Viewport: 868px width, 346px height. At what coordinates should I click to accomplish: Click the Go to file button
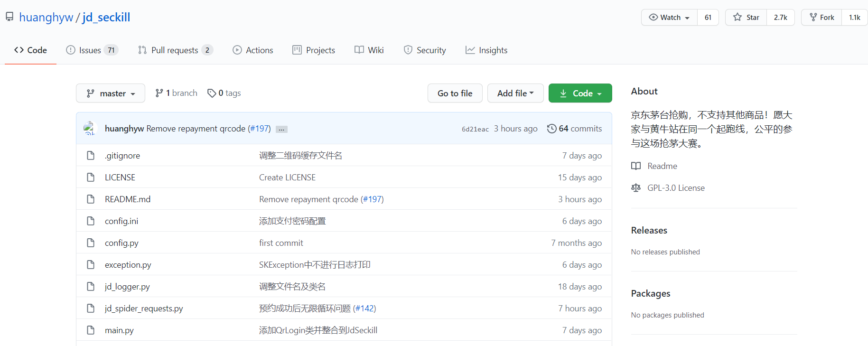click(455, 94)
